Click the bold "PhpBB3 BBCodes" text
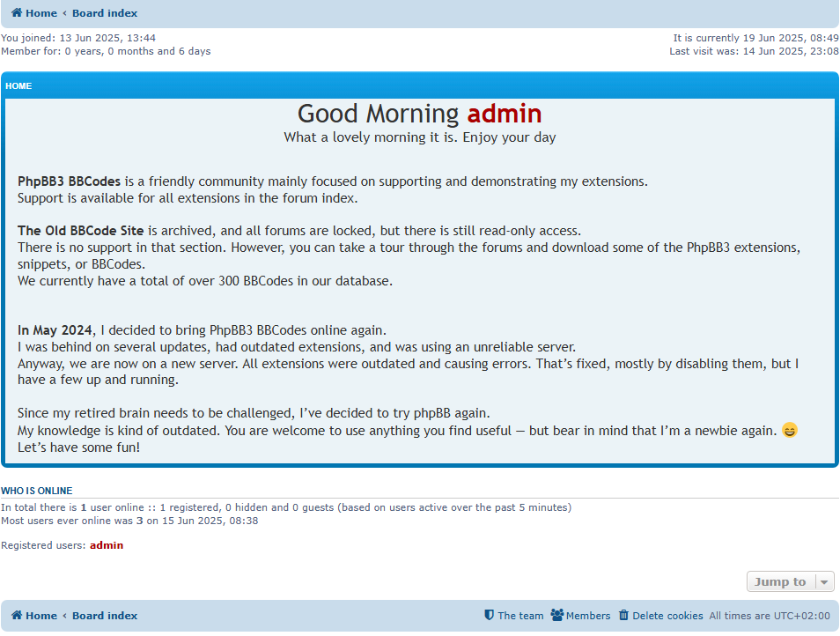Screen dimensions: 840x636 tap(69, 181)
